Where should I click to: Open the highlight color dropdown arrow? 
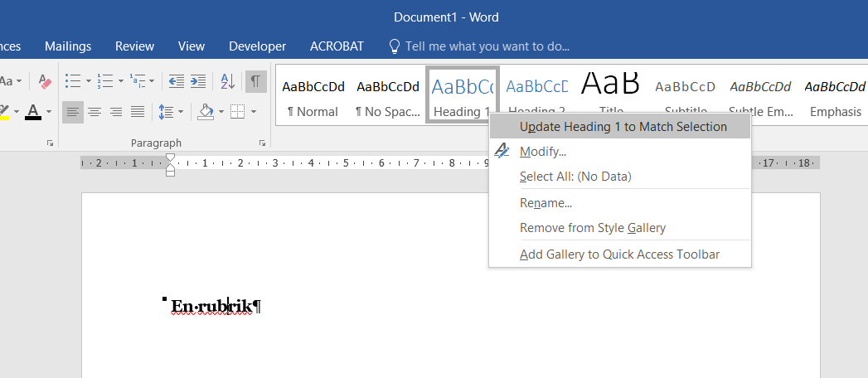pyautogui.click(x=16, y=113)
